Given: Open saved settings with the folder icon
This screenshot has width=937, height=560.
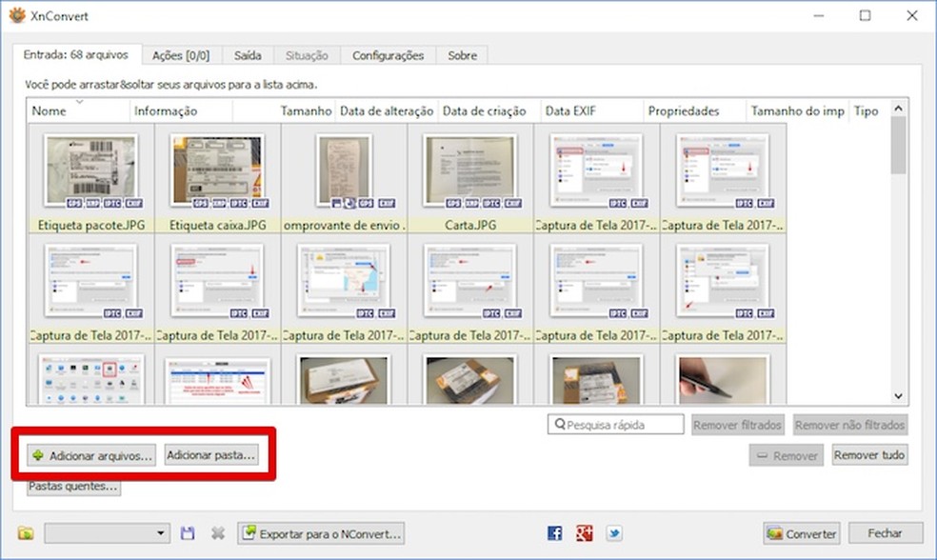Looking at the screenshot, I should coord(25,533).
